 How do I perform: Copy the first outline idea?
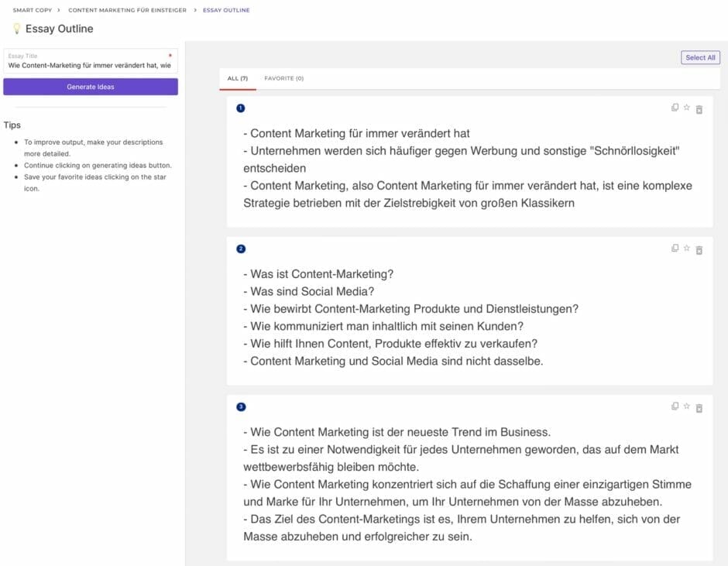(x=675, y=108)
